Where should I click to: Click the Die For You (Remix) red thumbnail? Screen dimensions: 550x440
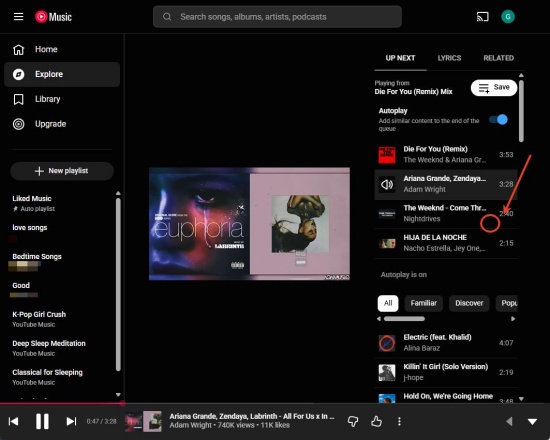tap(387, 155)
